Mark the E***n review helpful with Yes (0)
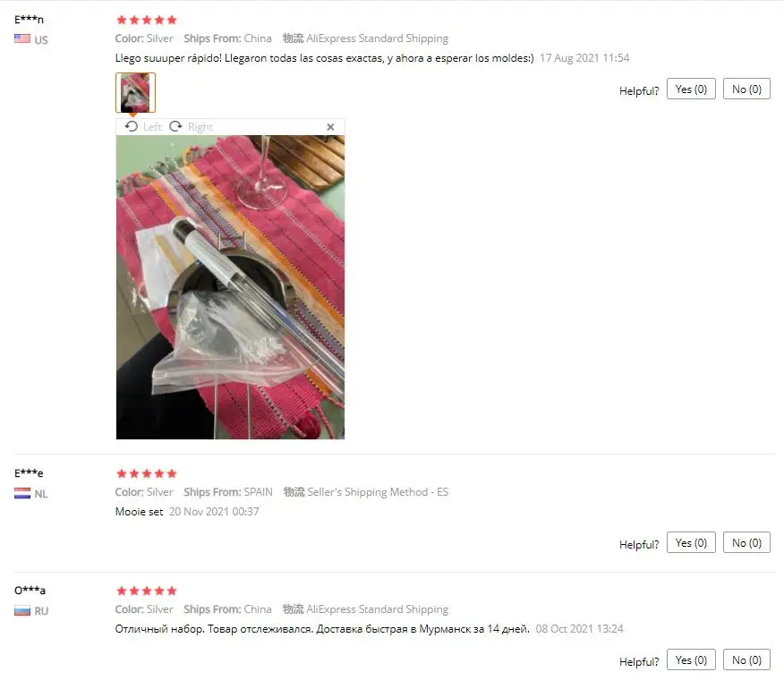Image resolution: width=784 pixels, height=689 pixels. 691,89
